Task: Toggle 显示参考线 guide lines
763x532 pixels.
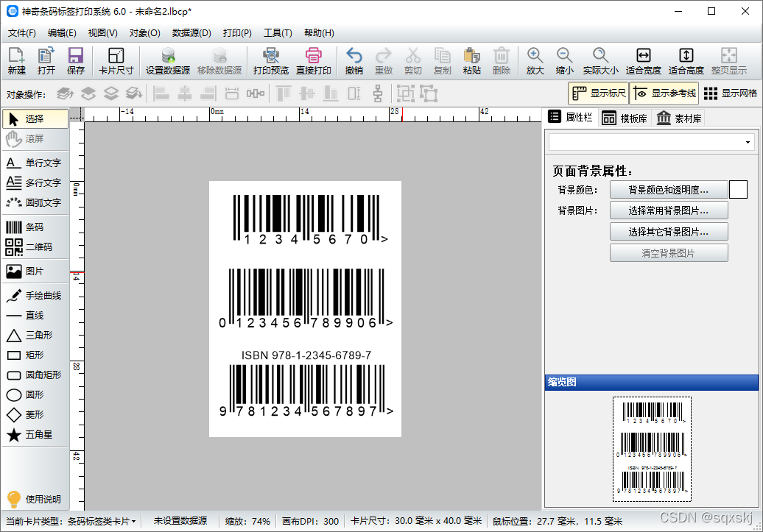Action: [664, 93]
